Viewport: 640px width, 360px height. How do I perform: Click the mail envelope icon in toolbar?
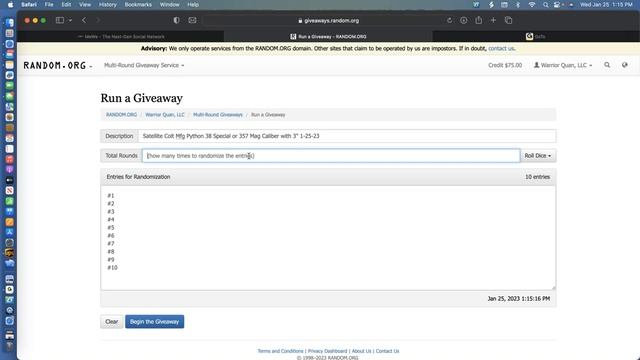(x=192, y=20)
